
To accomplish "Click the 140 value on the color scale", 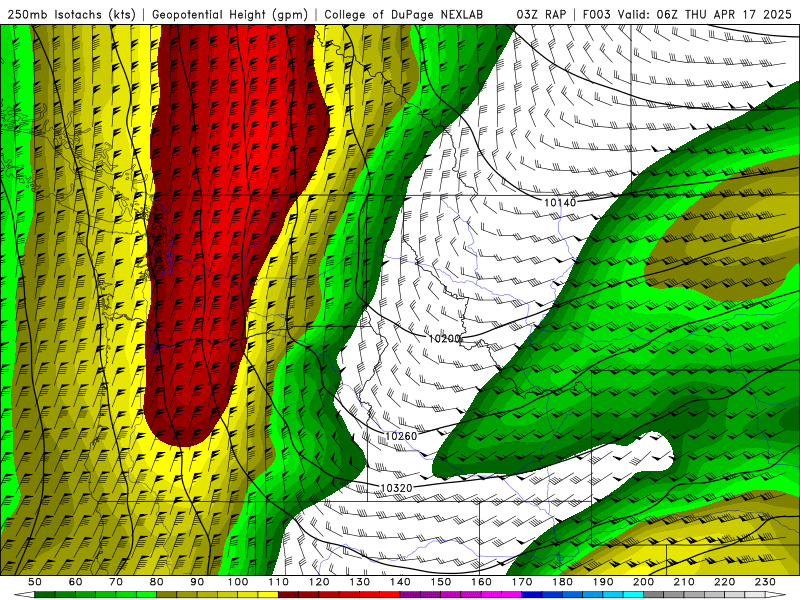I will [400, 582].
